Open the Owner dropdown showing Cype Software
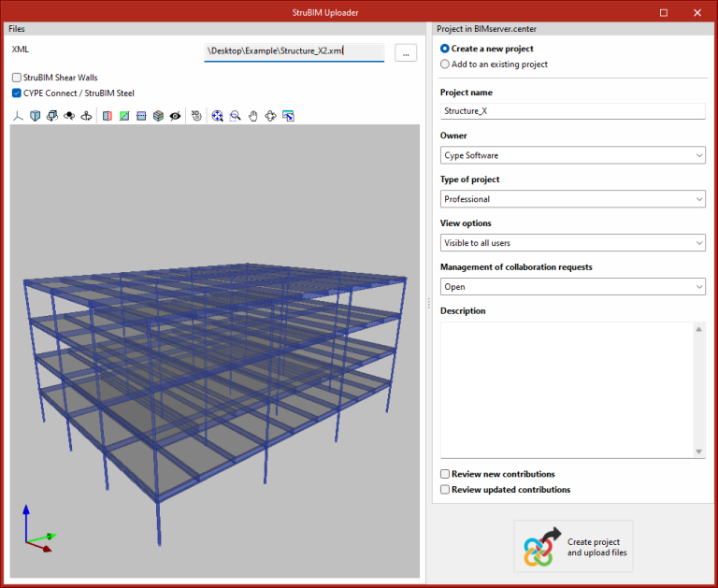Screen dimensions: 718x588 (x=573, y=155)
